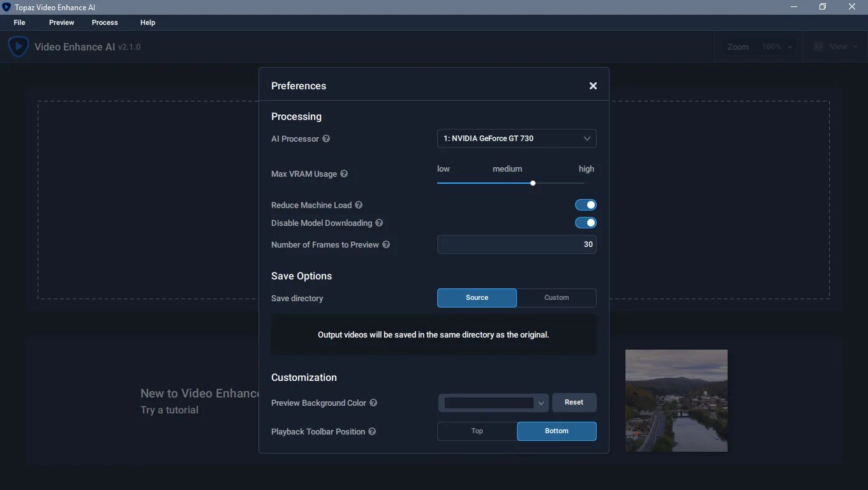Click the Max VRAM Usage slider handle
Image resolution: width=868 pixels, height=490 pixels.
tap(533, 183)
